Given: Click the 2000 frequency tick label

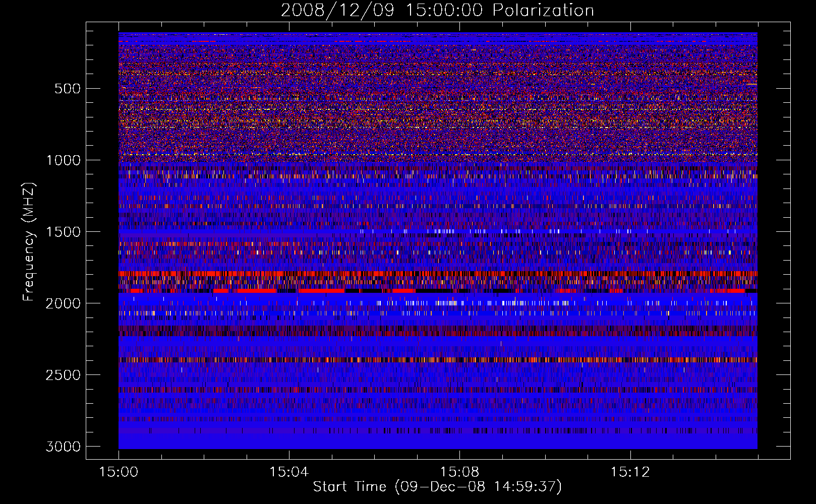Looking at the screenshot, I should pos(63,303).
